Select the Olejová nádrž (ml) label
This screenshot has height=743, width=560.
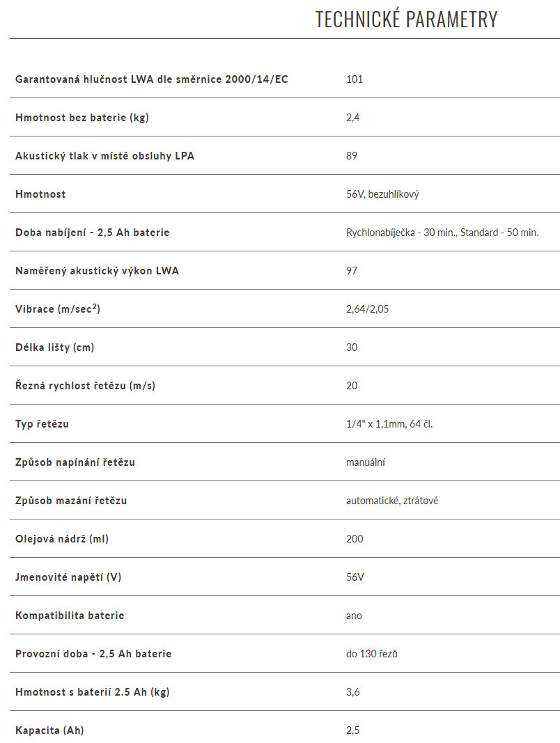click(x=62, y=539)
